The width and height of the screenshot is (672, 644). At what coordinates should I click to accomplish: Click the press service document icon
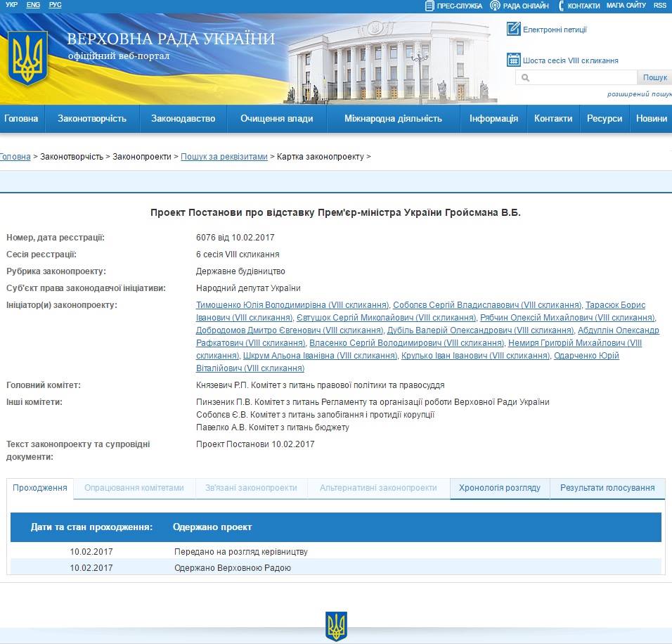coord(429,6)
